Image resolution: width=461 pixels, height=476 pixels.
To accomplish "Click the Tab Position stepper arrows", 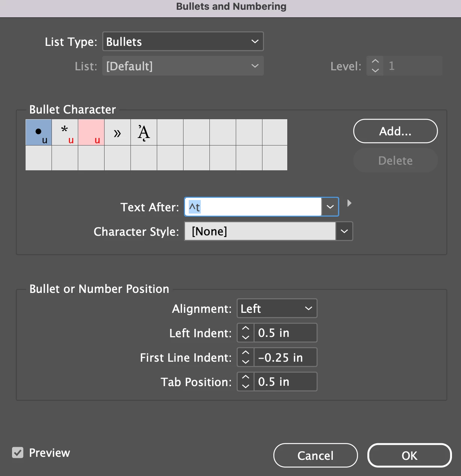I will (246, 382).
